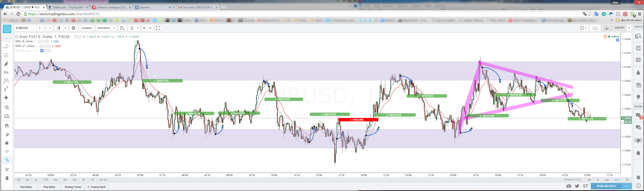Hide the EMA (8, close) indicator

[39, 41]
